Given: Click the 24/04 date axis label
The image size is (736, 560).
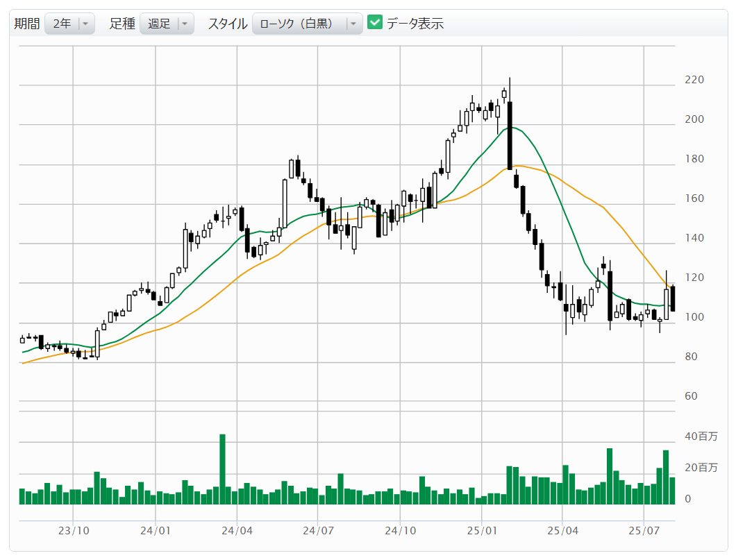Looking at the screenshot, I should tap(237, 531).
